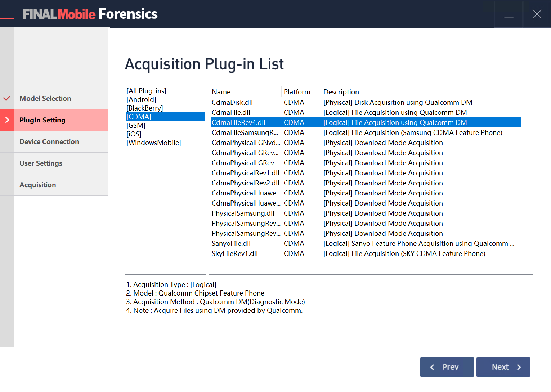Screen dimensions: 551x392
Task: Click the PlugIn Setting arrow icon
Action: click(7, 120)
